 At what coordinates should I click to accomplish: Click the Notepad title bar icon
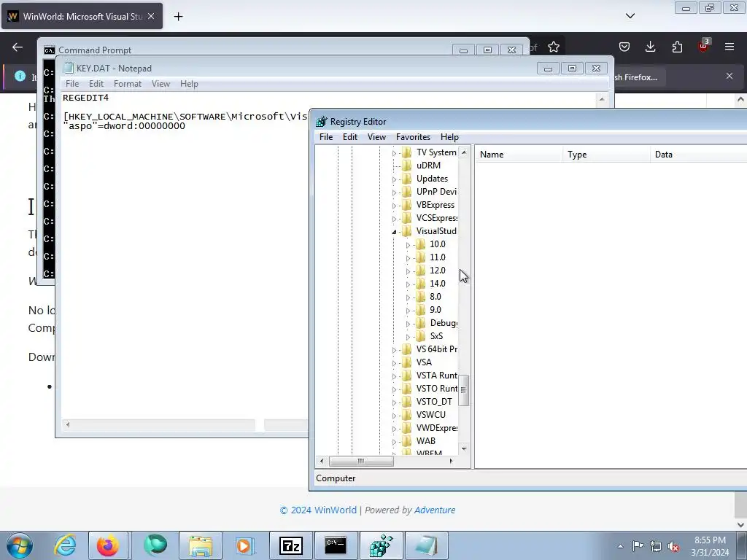coord(69,68)
